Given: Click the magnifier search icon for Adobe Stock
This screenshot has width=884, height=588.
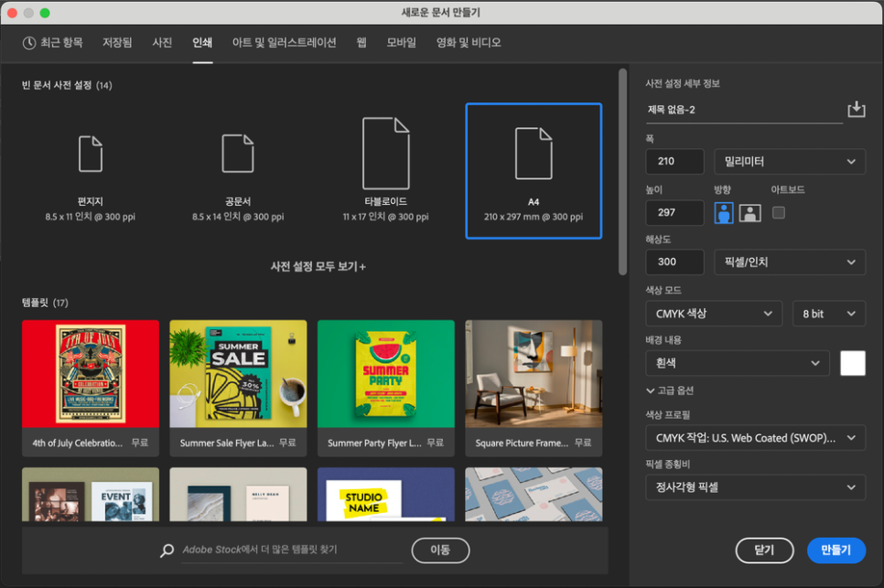Looking at the screenshot, I should click(x=167, y=551).
